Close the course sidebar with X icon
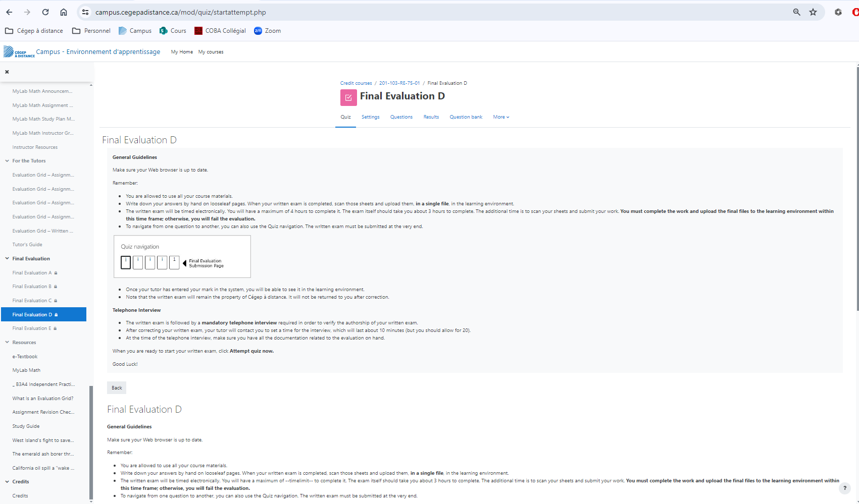Screen dimensions: 859x504 pyautogui.click(x=7, y=72)
